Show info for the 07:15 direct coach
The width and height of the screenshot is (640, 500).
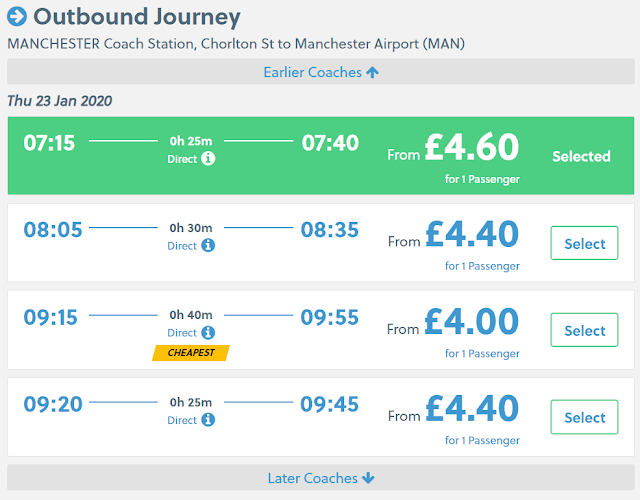[x=208, y=158]
